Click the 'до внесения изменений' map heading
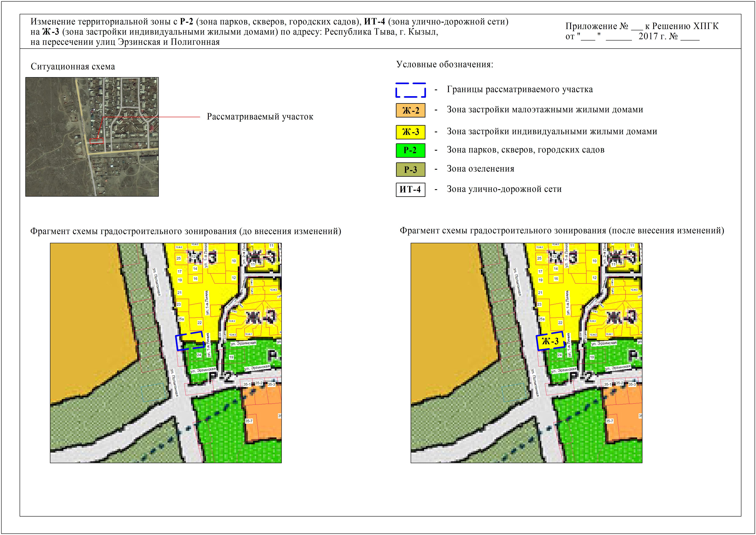756x535 pixels. pyautogui.click(x=186, y=231)
